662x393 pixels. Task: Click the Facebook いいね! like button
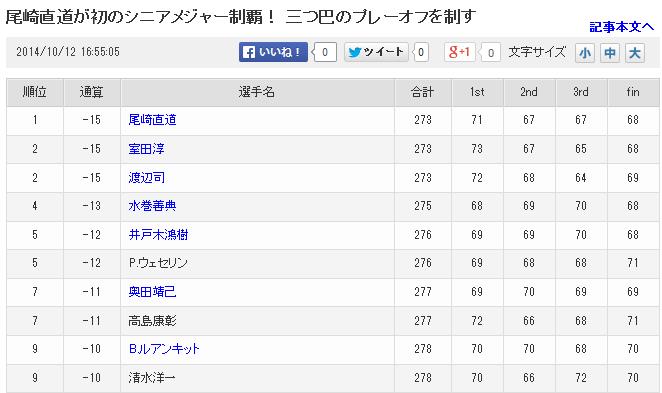[273, 52]
